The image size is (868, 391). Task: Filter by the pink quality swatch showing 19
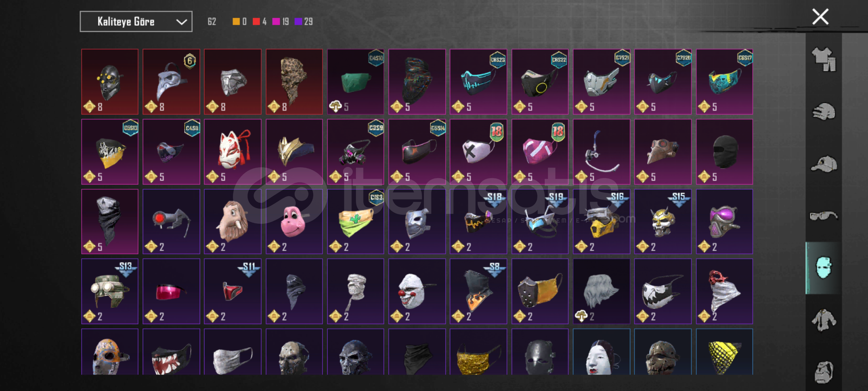pyautogui.click(x=276, y=22)
